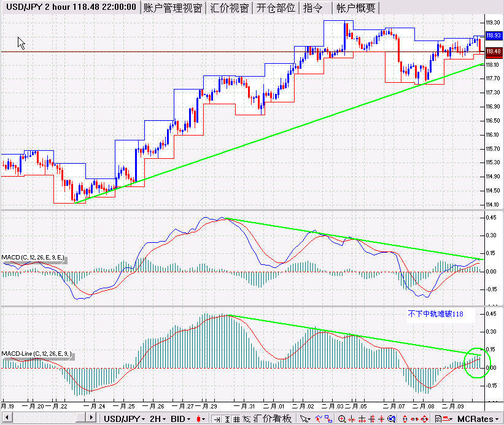The image size is (504, 425).
Task: Switch to the 指令 tab
Action: [313, 8]
